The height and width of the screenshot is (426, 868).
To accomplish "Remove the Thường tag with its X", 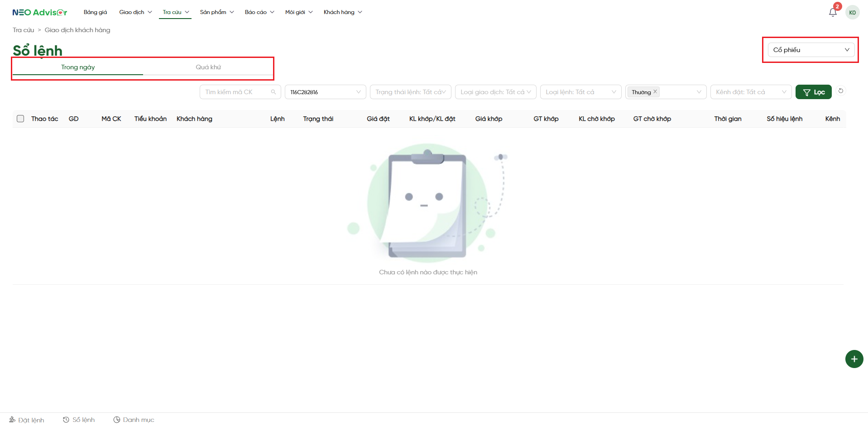I will 655,91.
